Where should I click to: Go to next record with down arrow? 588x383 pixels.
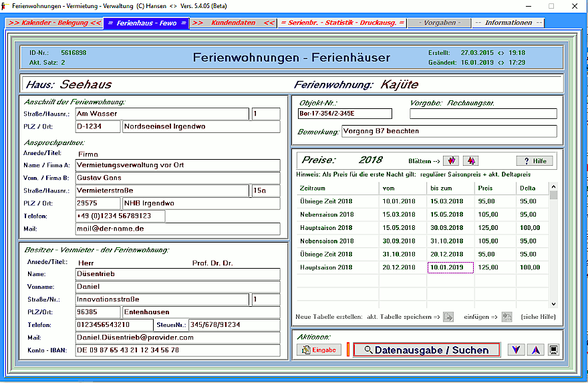(x=516, y=350)
